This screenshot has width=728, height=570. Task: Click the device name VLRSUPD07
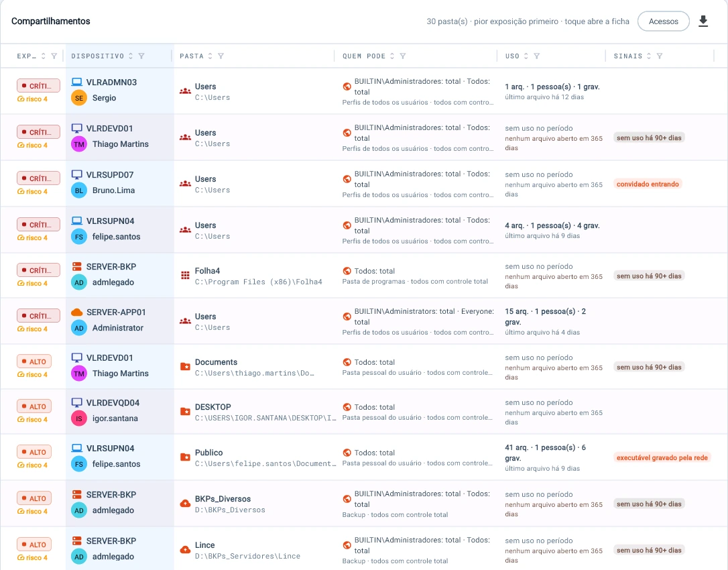click(110, 174)
